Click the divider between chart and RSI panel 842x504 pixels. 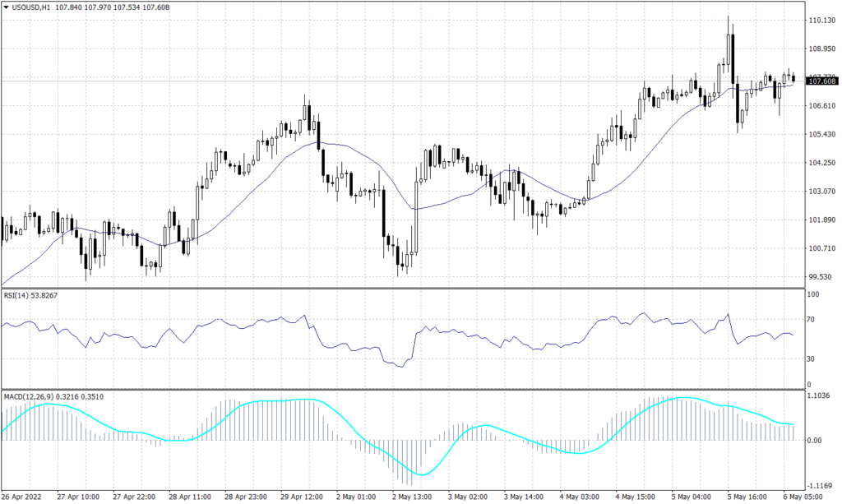pyautogui.click(x=411, y=286)
